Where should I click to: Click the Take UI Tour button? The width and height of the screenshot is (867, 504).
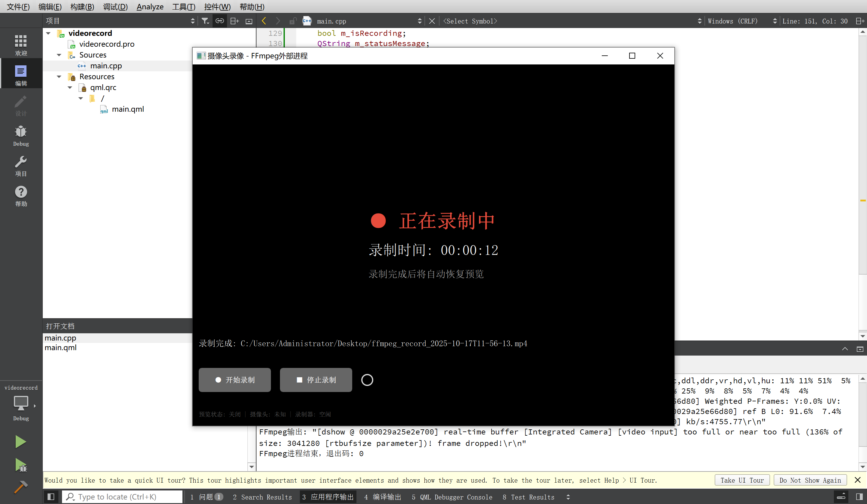(x=742, y=480)
